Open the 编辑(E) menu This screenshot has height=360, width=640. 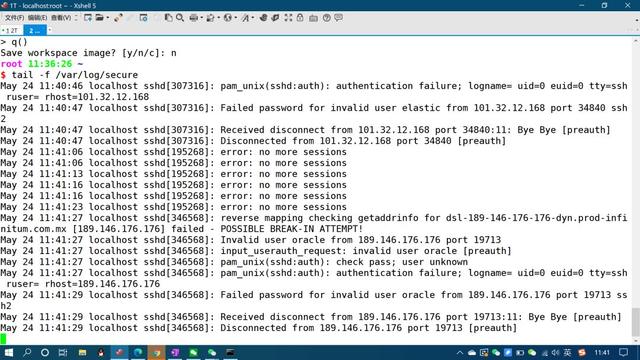pyautogui.click(x=37, y=18)
